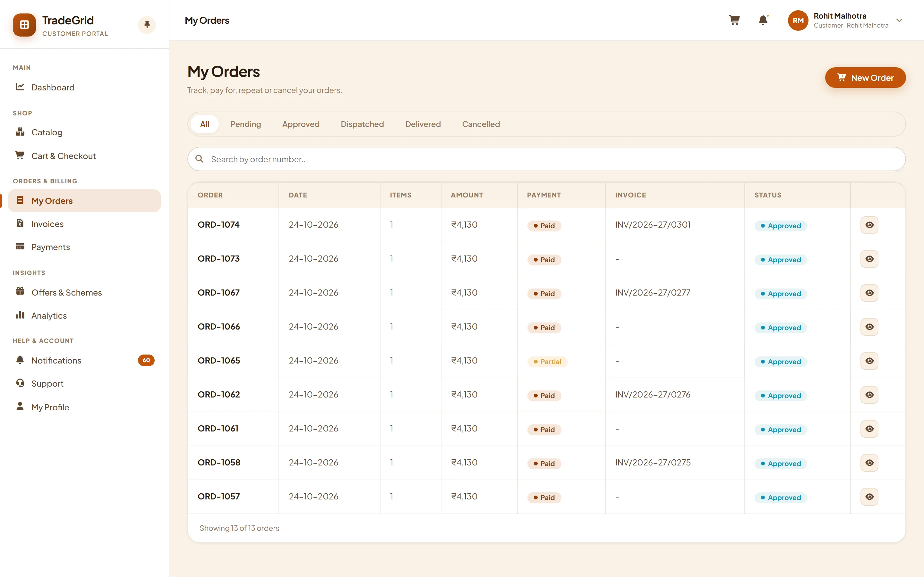Click the TradeGrid logo icon
Screen dimensions: 924x577
pyautogui.click(x=24, y=25)
